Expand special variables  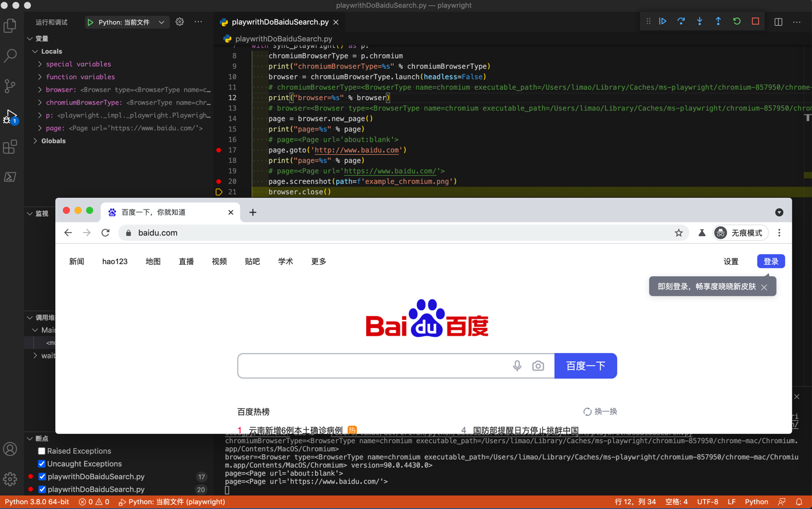[x=40, y=64]
